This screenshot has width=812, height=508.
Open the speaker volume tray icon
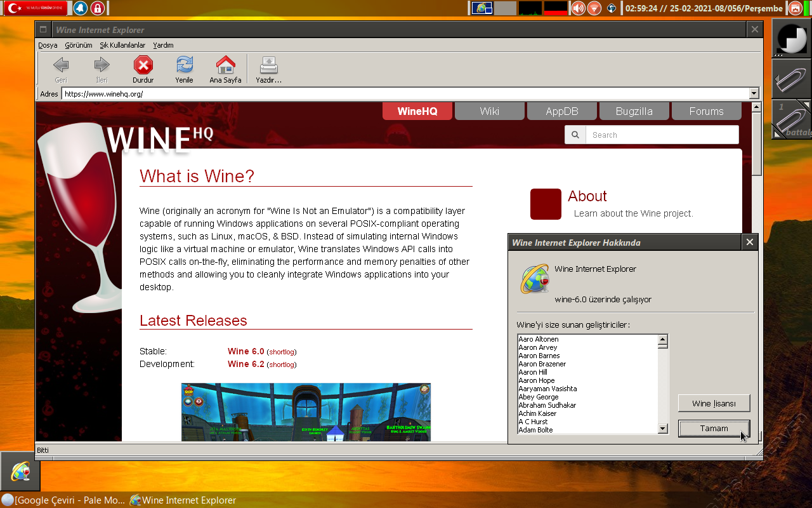point(577,8)
